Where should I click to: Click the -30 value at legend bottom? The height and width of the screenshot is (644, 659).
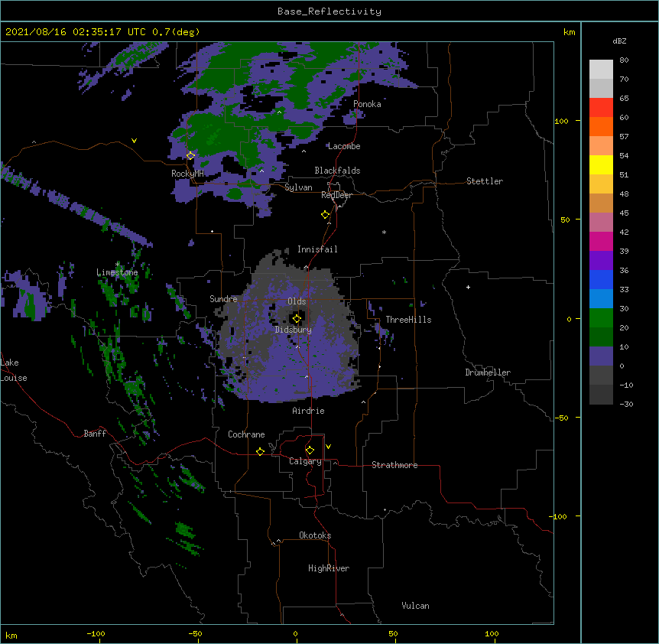[626, 404]
